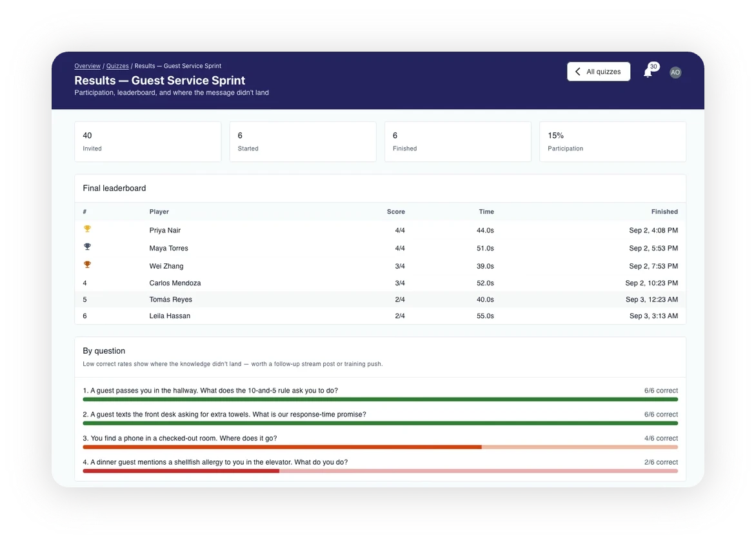This screenshot has height=539, width=756.
Task: Click the checked-out room phone question bar
Action: (380, 447)
